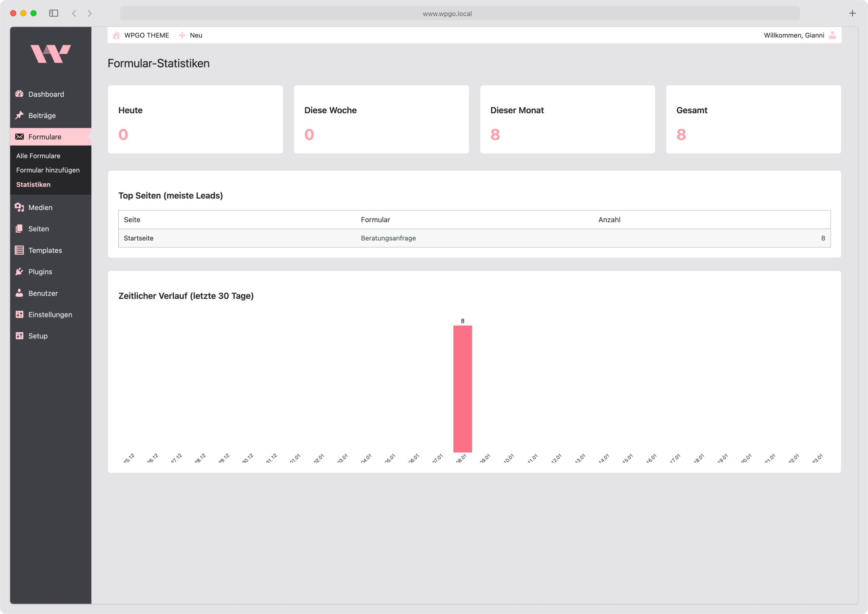Click the Medien media icon

(x=19, y=207)
